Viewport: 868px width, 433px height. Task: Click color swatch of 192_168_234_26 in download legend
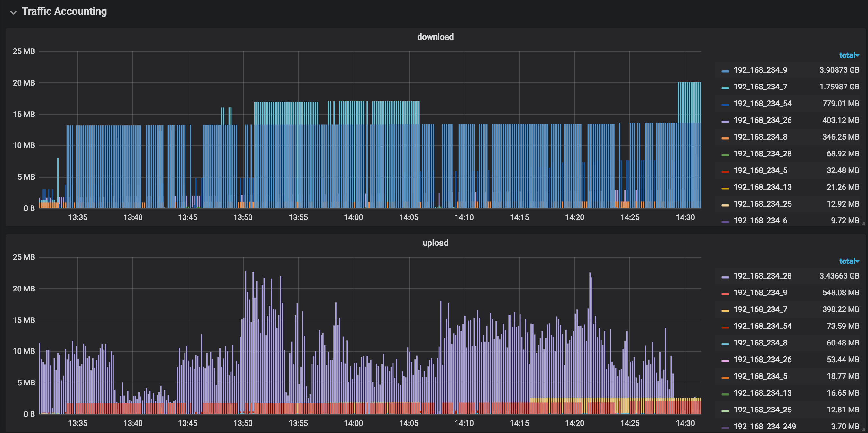[725, 121]
